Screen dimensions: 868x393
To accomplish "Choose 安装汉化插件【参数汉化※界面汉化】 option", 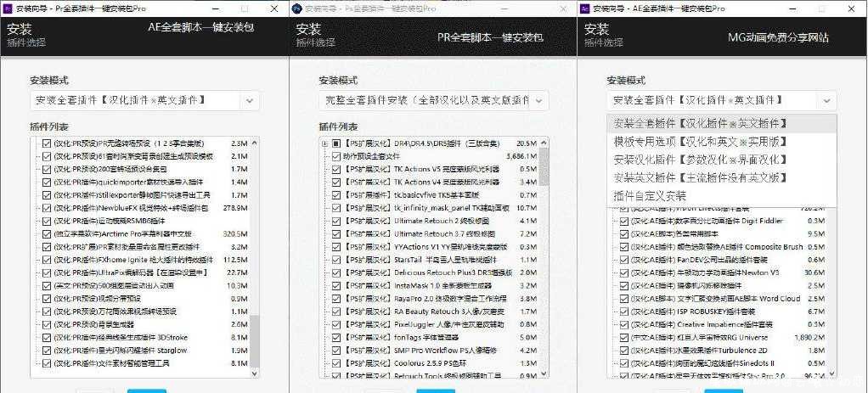I will pyautogui.click(x=722, y=160).
